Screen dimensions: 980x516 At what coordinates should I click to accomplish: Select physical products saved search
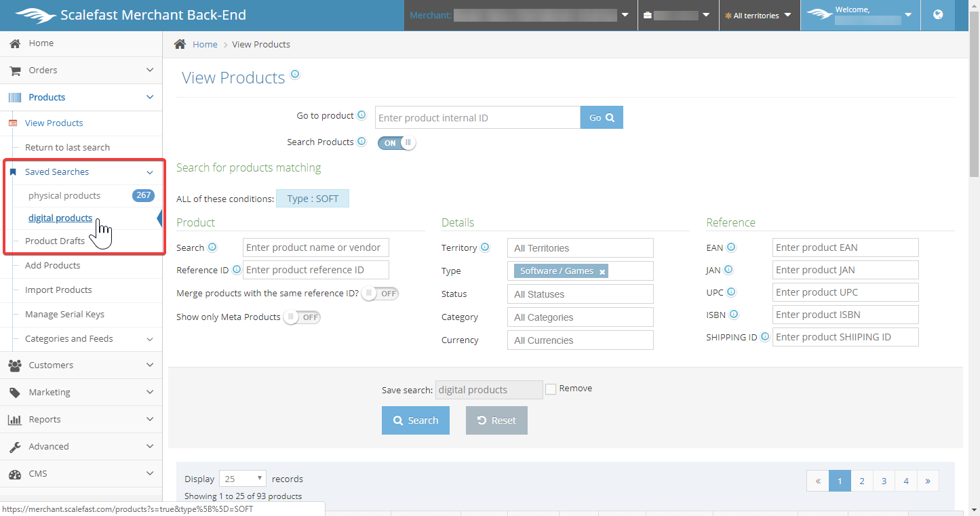click(64, 196)
